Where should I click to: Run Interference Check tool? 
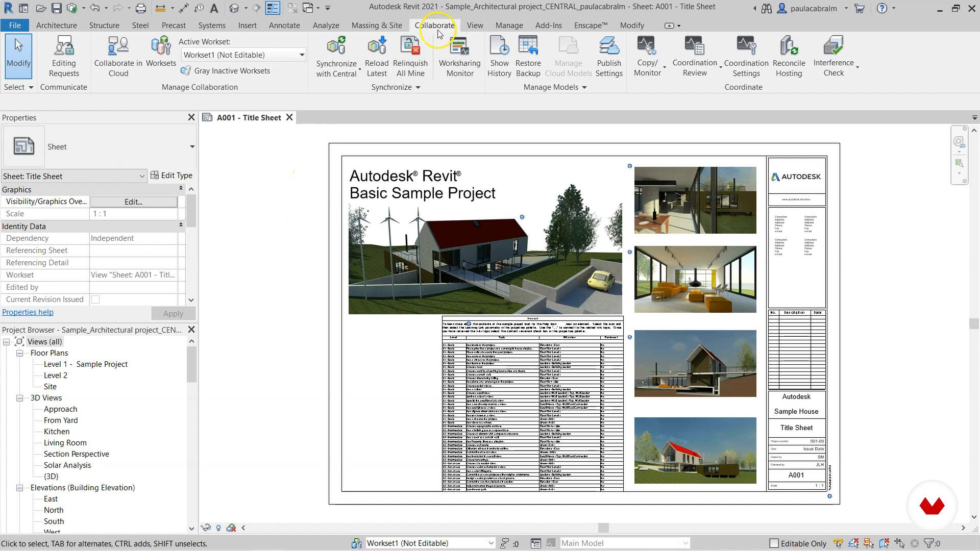point(834,56)
